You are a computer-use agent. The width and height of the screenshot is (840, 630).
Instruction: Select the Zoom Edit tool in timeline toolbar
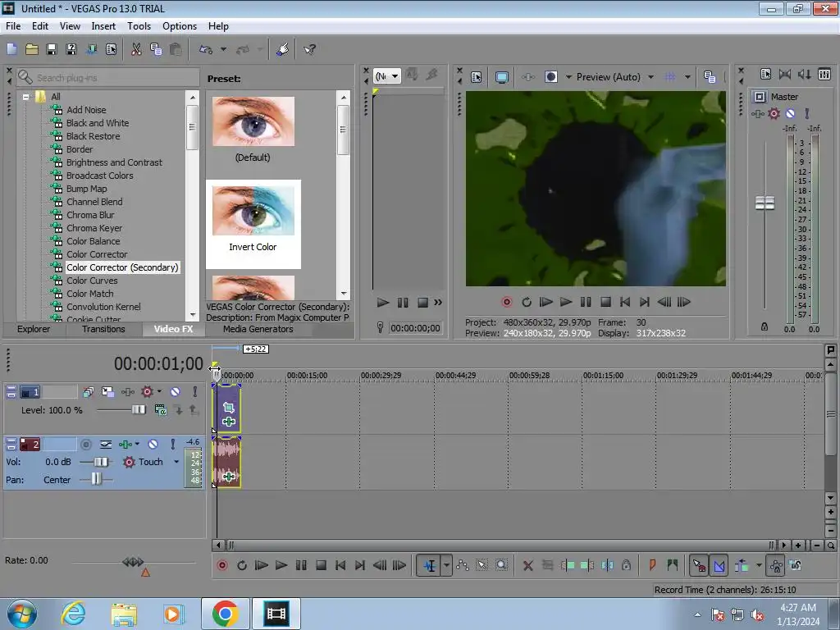coord(501,565)
